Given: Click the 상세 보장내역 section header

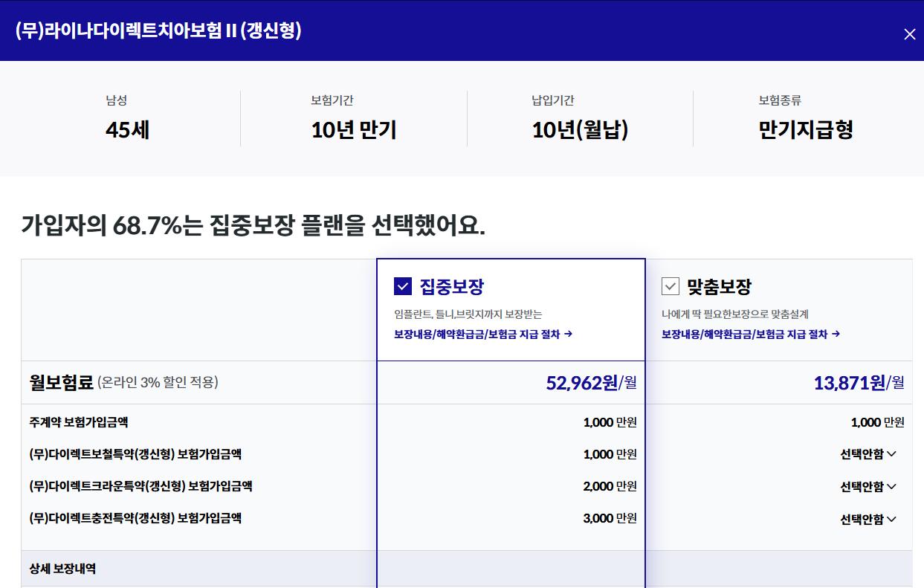Looking at the screenshot, I should click(x=62, y=569).
